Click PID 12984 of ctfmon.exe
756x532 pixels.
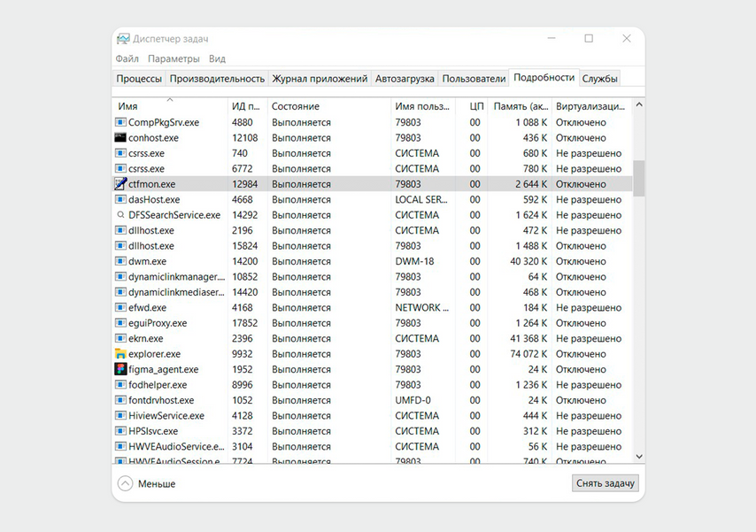point(244,184)
